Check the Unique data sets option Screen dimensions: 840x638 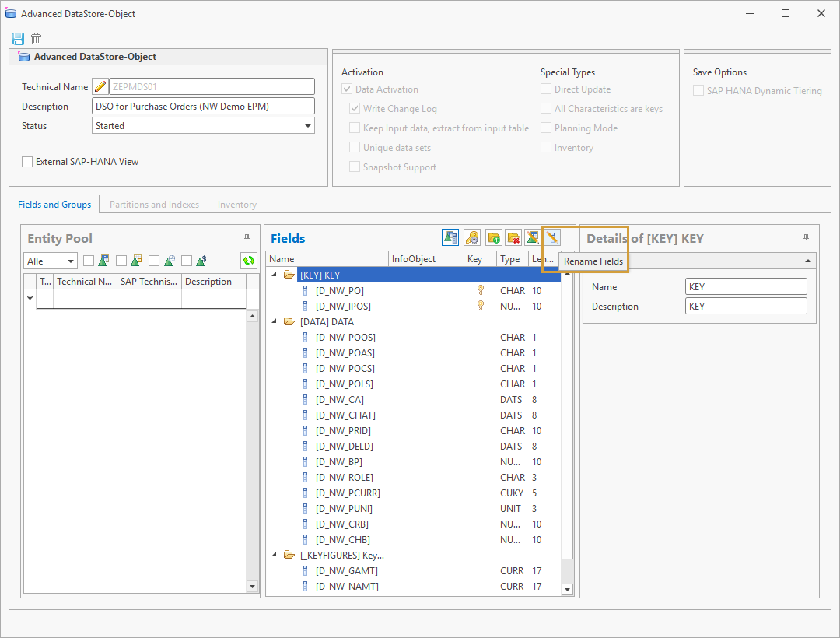coord(355,147)
